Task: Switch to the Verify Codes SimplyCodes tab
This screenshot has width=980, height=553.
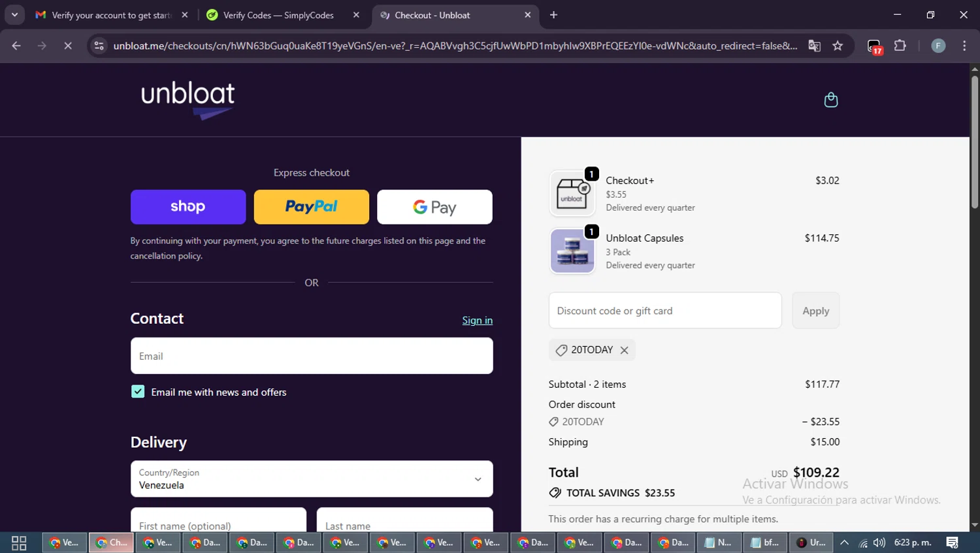Action: click(278, 15)
